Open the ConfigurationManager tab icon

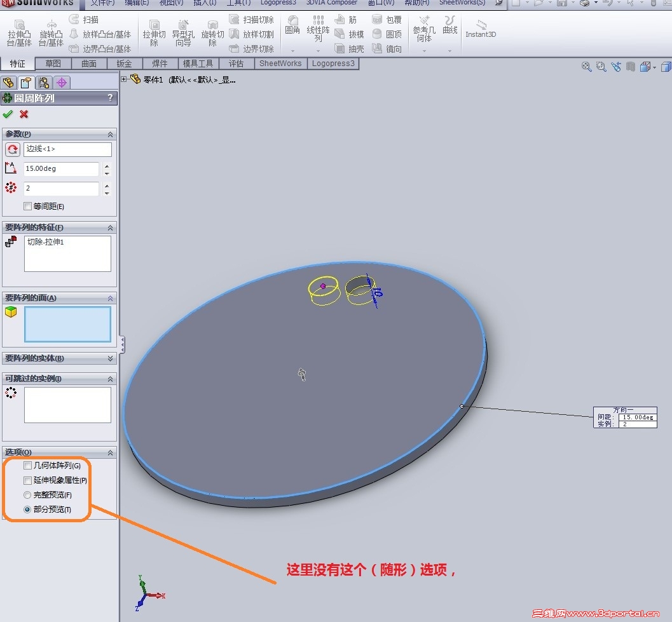click(x=44, y=82)
